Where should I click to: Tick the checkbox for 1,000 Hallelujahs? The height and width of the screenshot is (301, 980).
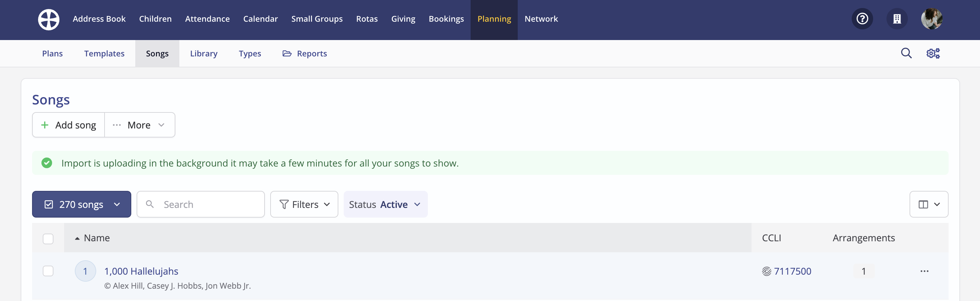[x=48, y=271]
